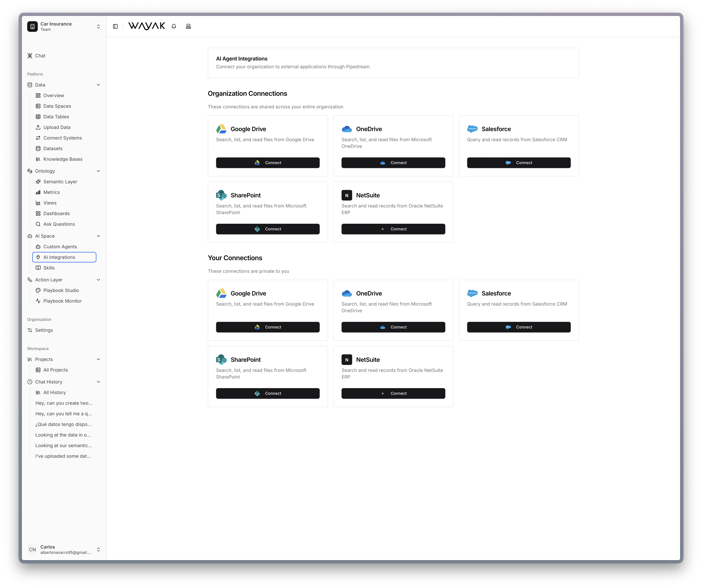This screenshot has height=588, width=702.
Task: Open notifications via the bell icon
Action: coord(174,26)
